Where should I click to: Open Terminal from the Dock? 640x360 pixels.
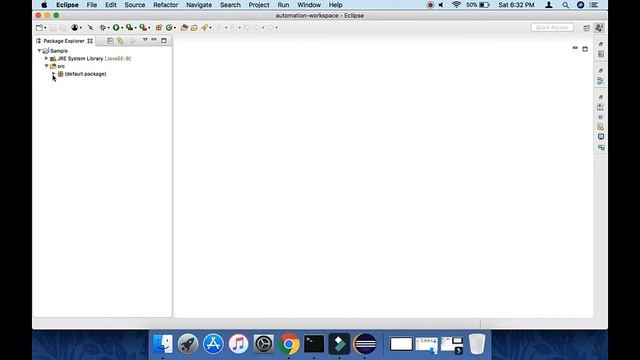point(314,344)
